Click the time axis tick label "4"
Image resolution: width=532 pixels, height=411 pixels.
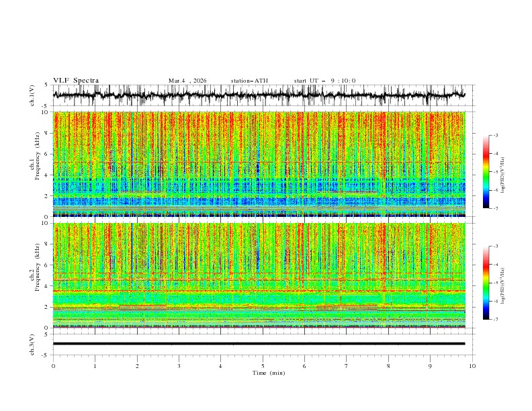(220, 366)
